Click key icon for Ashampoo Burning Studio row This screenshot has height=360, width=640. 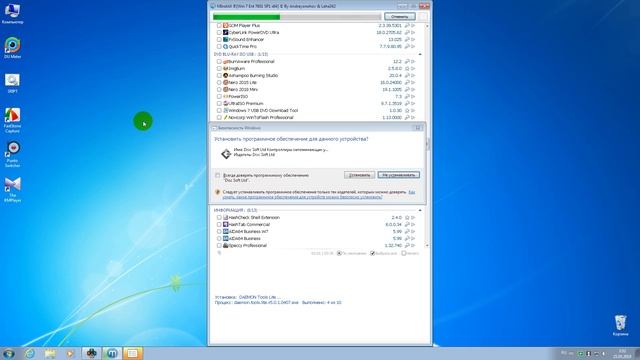[407, 76]
